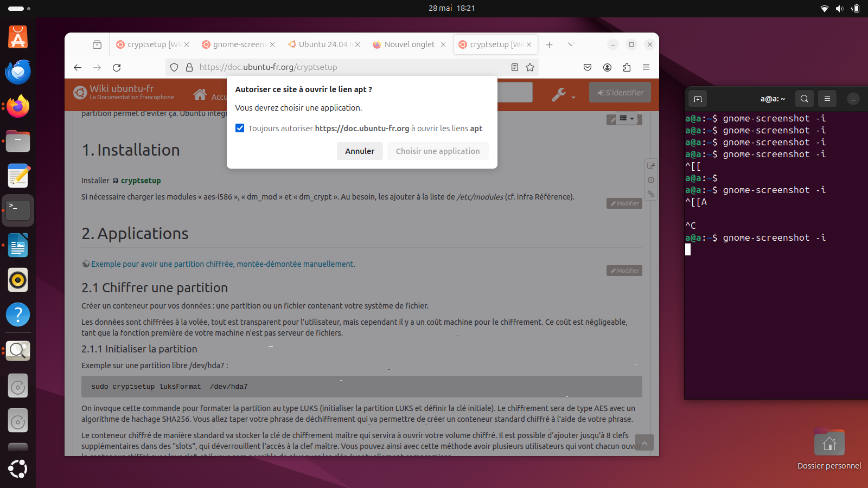Click the 'sudo cryptsetup luksFormat /dev/hda7' code block
The height and width of the screenshot is (488, 868).
pos(362,387)
